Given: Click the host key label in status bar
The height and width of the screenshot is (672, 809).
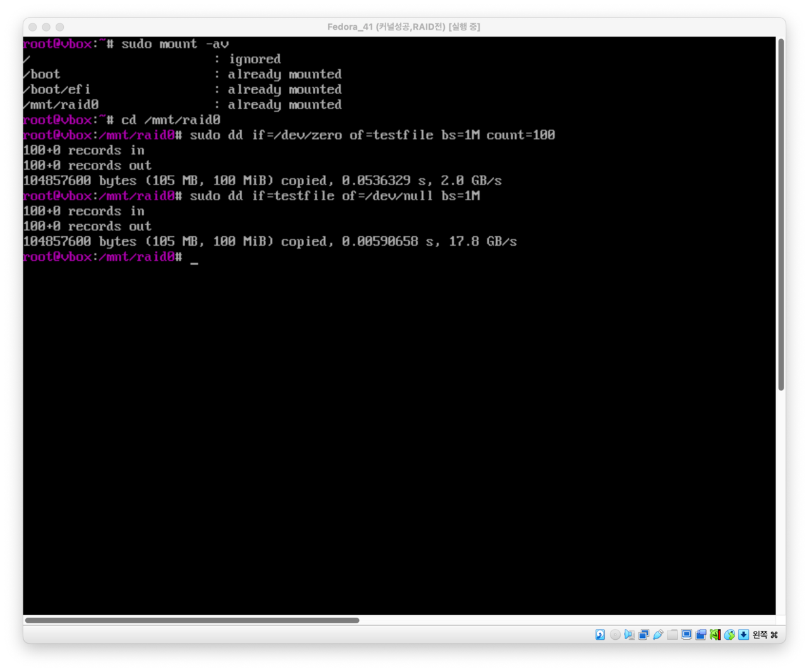Looking at the screenshot, I should point(765,635).
